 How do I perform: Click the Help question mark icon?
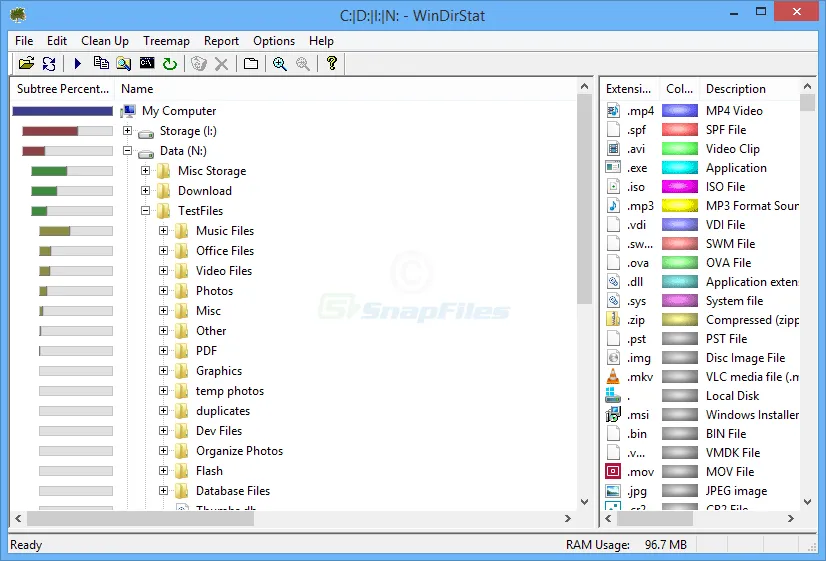click(x=332, y=63)
